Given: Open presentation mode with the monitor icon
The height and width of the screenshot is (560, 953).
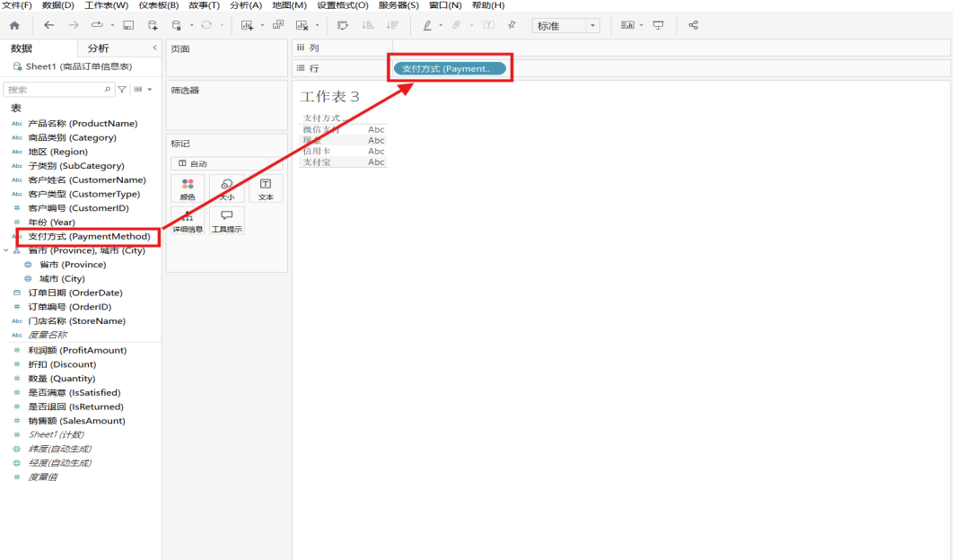Looking at the screenshot, I should (659, 25).
